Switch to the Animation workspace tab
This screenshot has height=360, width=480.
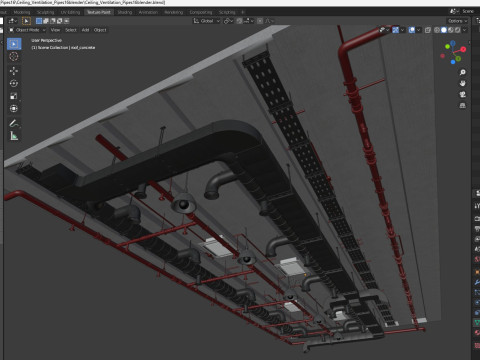(148, 12)
